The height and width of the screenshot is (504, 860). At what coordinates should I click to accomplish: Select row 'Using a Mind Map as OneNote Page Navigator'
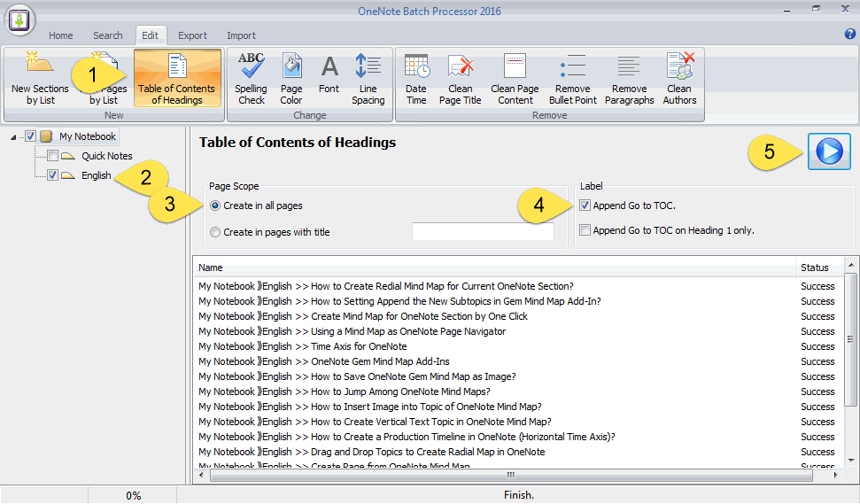518,331
